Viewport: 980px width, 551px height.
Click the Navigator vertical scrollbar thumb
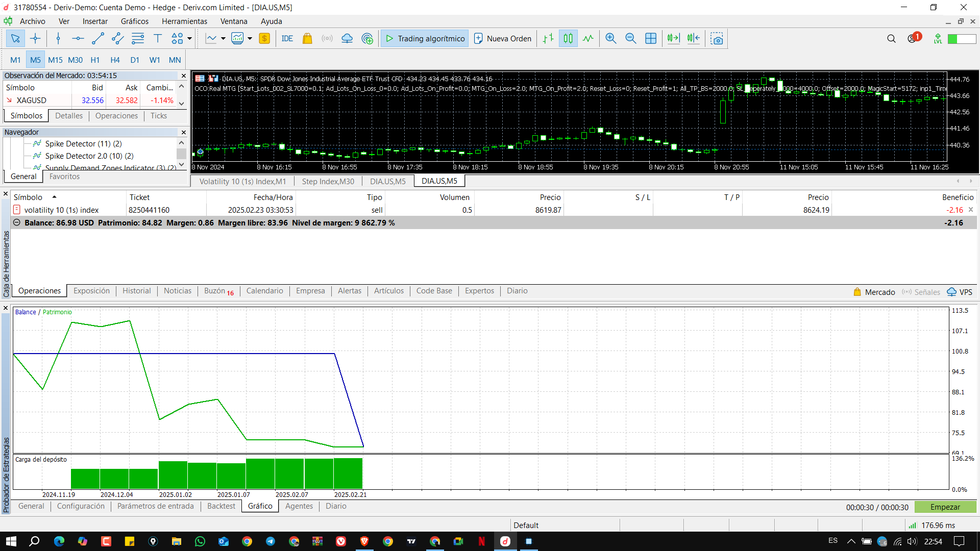[181, 154]
